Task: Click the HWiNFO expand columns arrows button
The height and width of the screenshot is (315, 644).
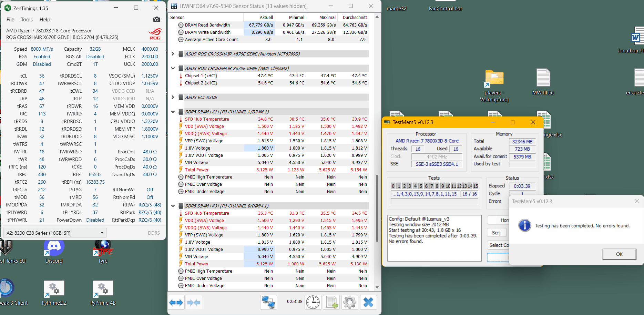Action: 176,303
